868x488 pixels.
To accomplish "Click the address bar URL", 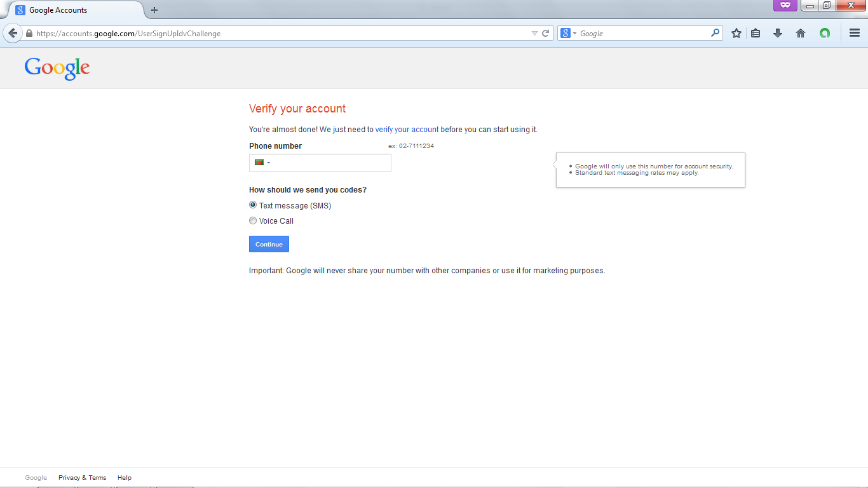I will (128, 34).
